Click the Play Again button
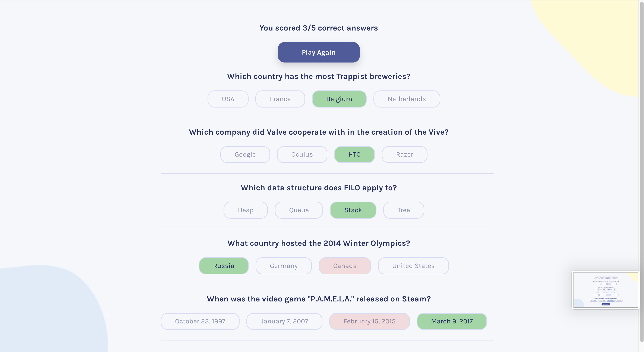 point(319,52)
